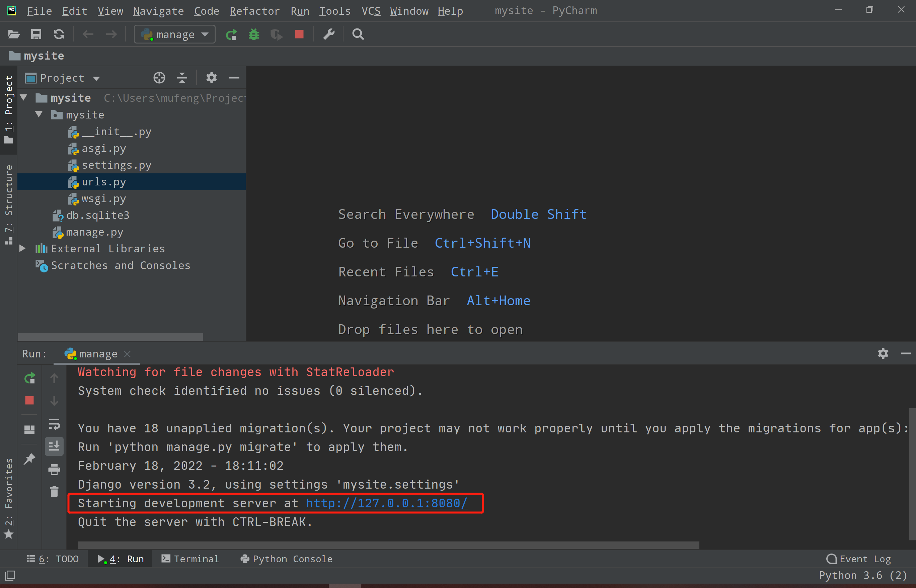This screenshot has height=588, width=916.
Task: Open the Event Log button
Action: tap(858, 559)
